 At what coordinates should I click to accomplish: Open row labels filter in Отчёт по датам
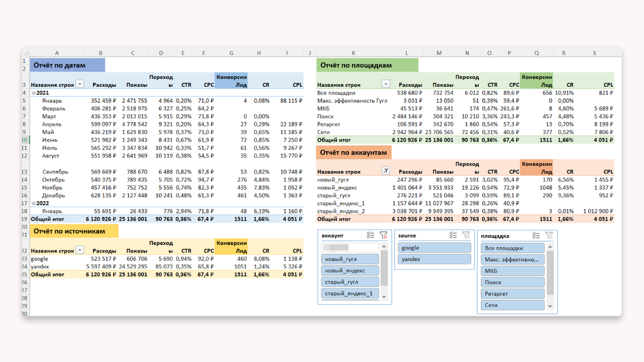click(80, 85)
